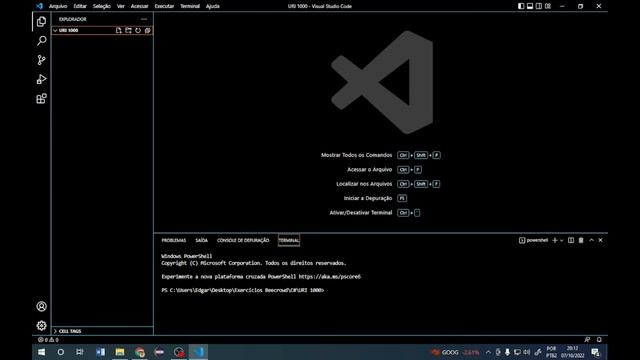This screenshot has height=360, width=640.
Task: Open the Editar menu
Action: click(80, 6)
